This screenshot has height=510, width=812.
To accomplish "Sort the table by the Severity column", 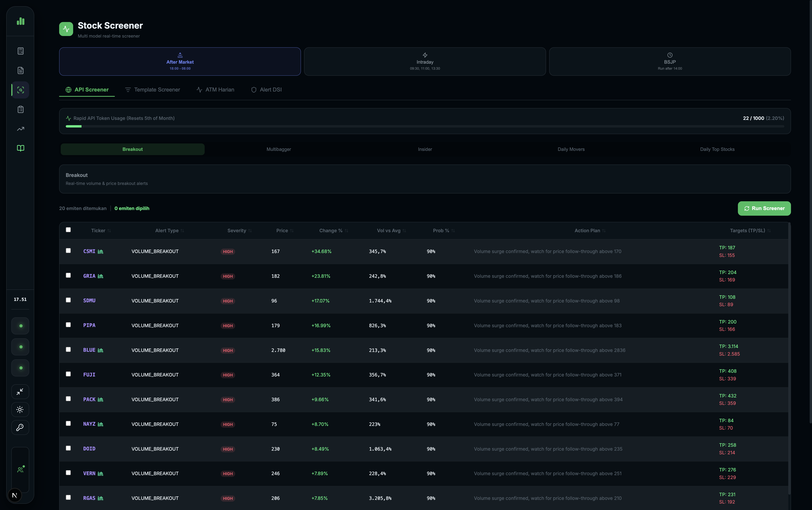I will coord(239,231).
